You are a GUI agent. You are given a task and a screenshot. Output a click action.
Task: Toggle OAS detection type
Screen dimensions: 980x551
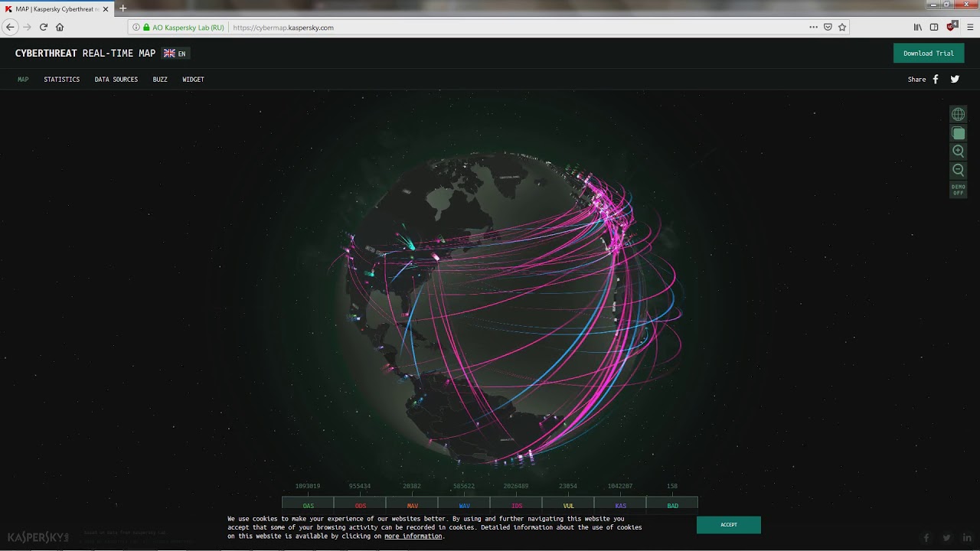pos(308,505)
